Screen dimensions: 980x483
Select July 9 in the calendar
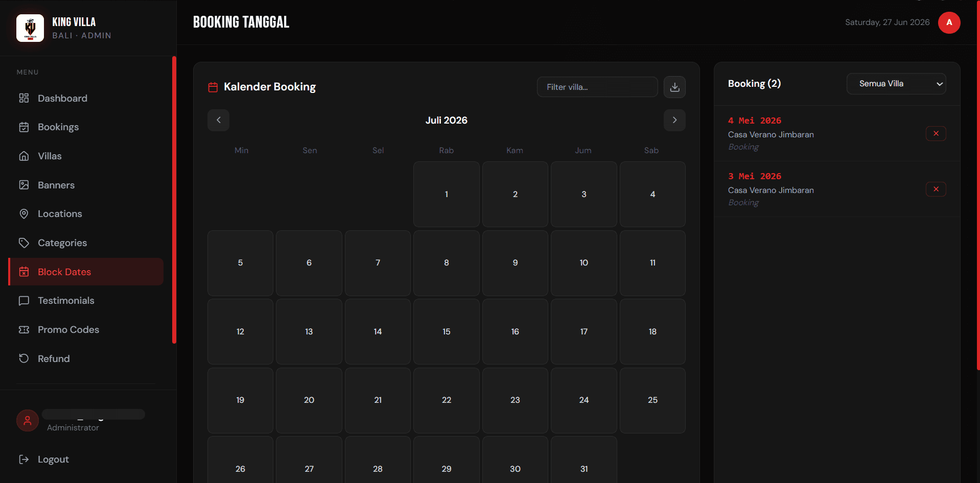pyautogui.click(x=515, y=263)
